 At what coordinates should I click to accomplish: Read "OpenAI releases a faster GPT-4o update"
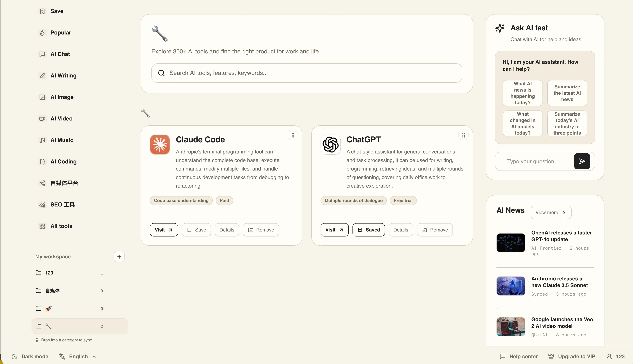coord(561,236)
